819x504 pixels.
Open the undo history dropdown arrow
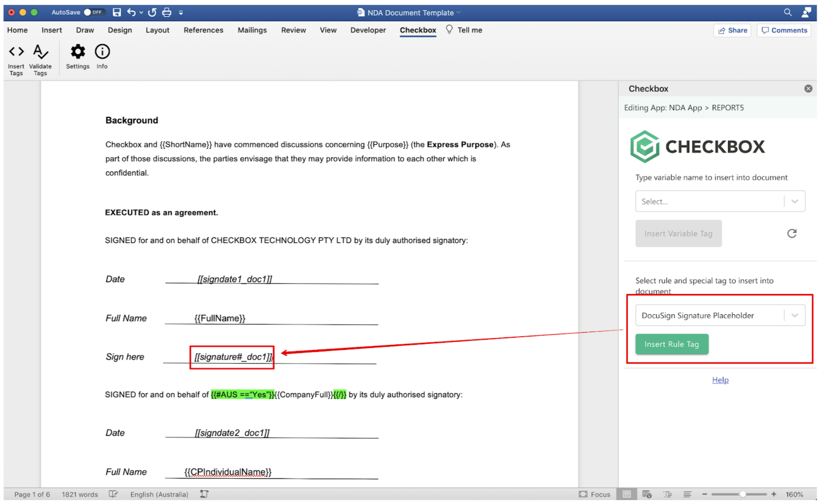point(141,12)
